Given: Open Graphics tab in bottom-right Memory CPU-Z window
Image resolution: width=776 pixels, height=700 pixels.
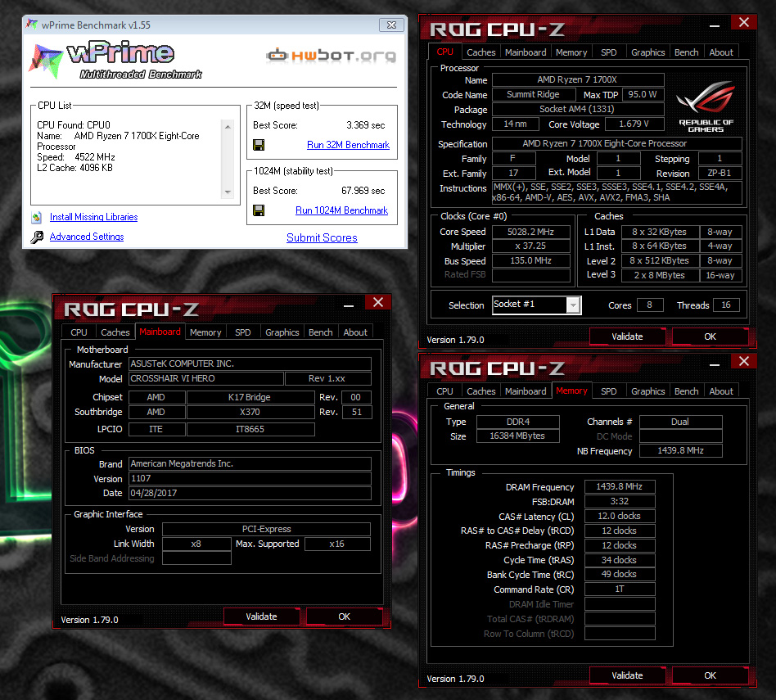Looking at the screenshot, I should click(647, 391).
